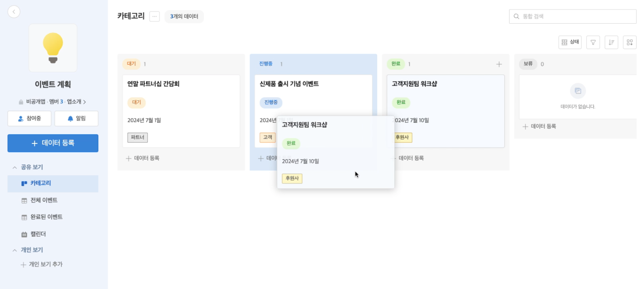The width and height of the screenshot is (644, 289).
Task: Open the card layout settings icon
Action: pos(630,42)
